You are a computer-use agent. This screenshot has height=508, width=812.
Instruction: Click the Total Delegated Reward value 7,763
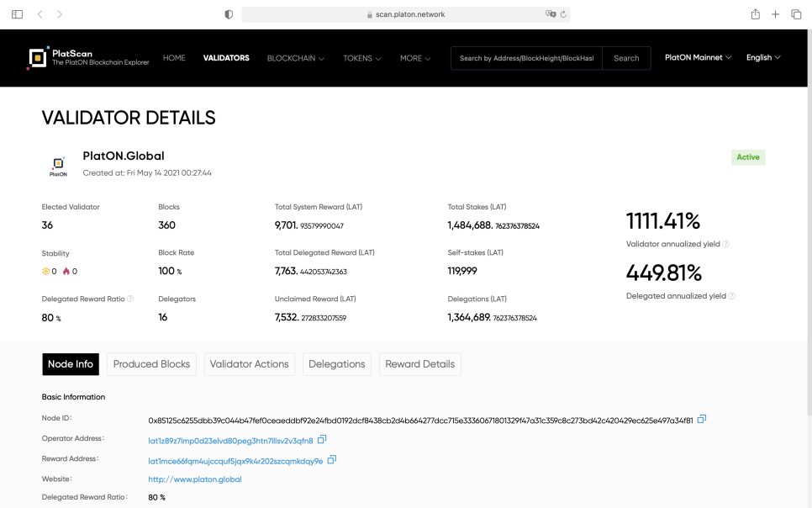pyautogui.click(x=311, y=271)
